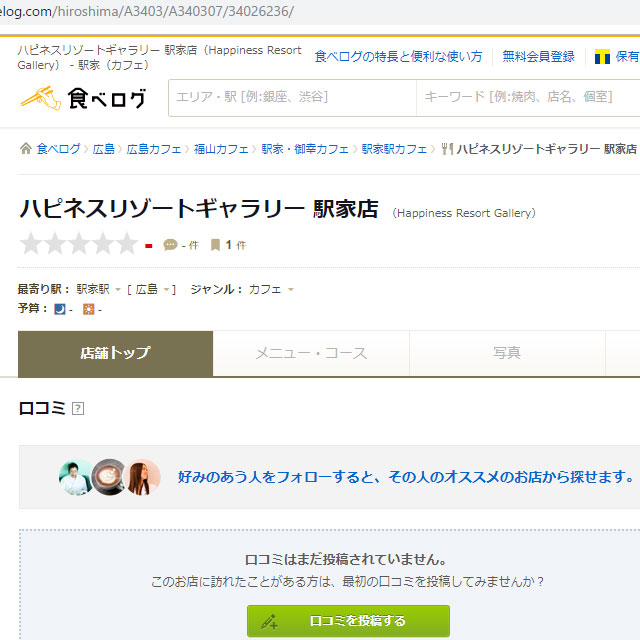Click the (Happiness Resort Gallery) subtitle text
640x640 pixels.
pos(464,213)
